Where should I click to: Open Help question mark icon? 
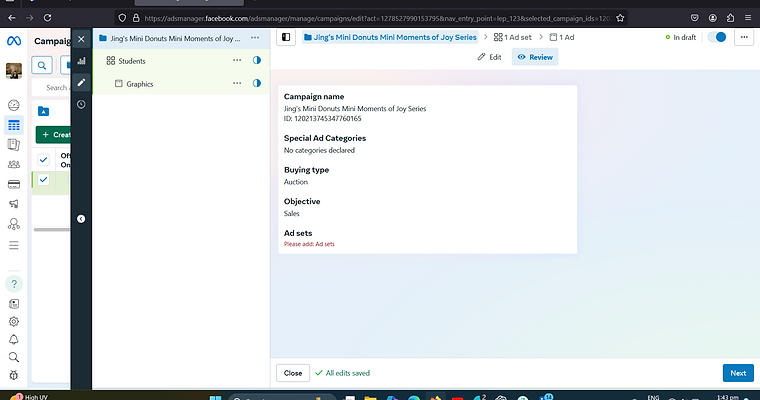coord(14,284)
